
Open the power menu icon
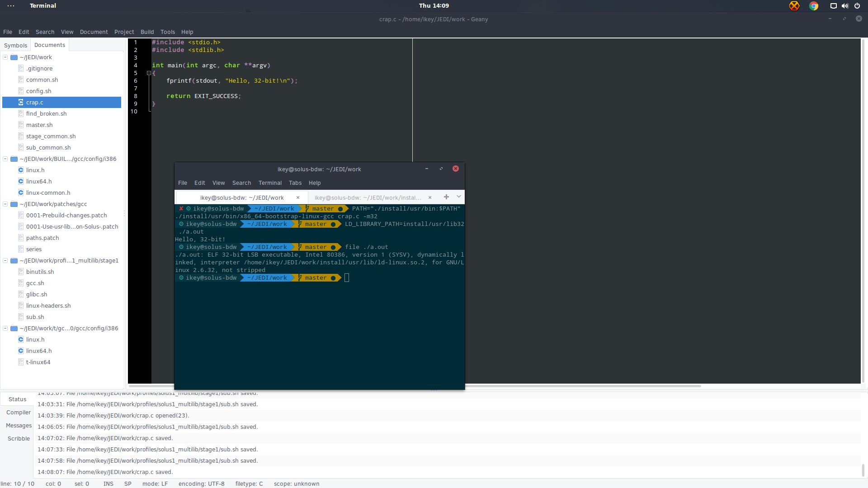point(857,6)
